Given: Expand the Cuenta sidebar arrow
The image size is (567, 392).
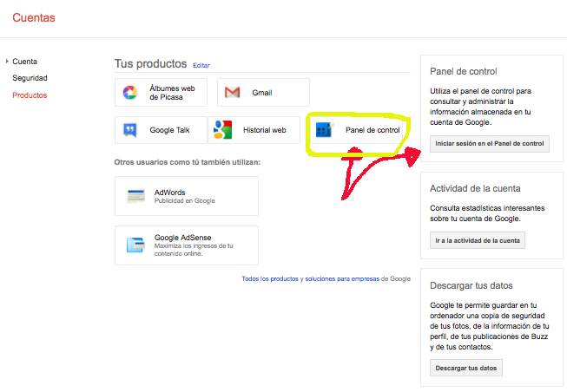Looking at the screenshot, I should pyautogui.click(x=7, y=62).
